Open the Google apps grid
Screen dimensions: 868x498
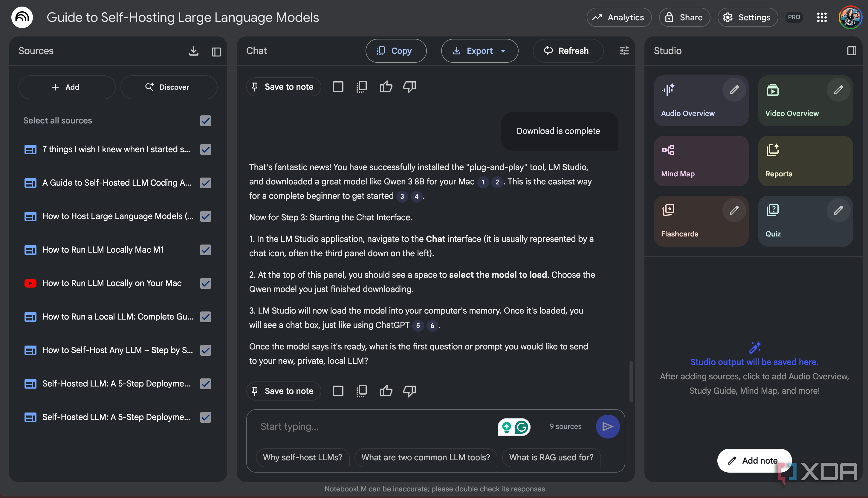pos(822,17)
